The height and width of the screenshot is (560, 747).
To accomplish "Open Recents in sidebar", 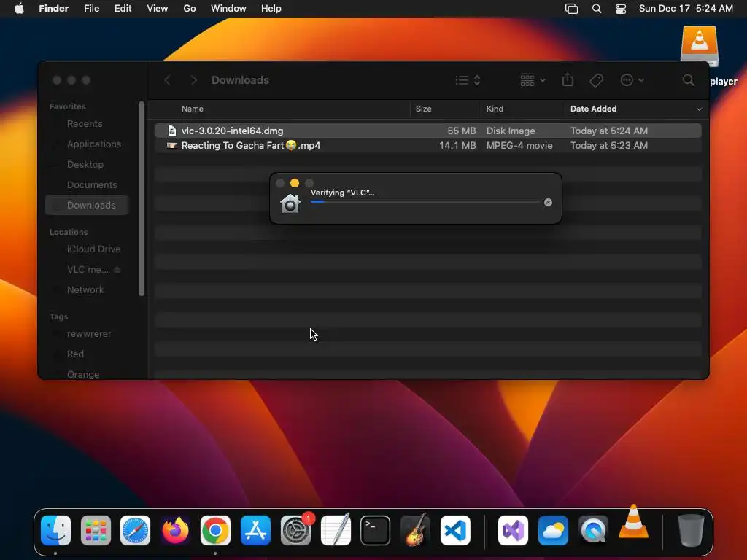I will 85,124.
